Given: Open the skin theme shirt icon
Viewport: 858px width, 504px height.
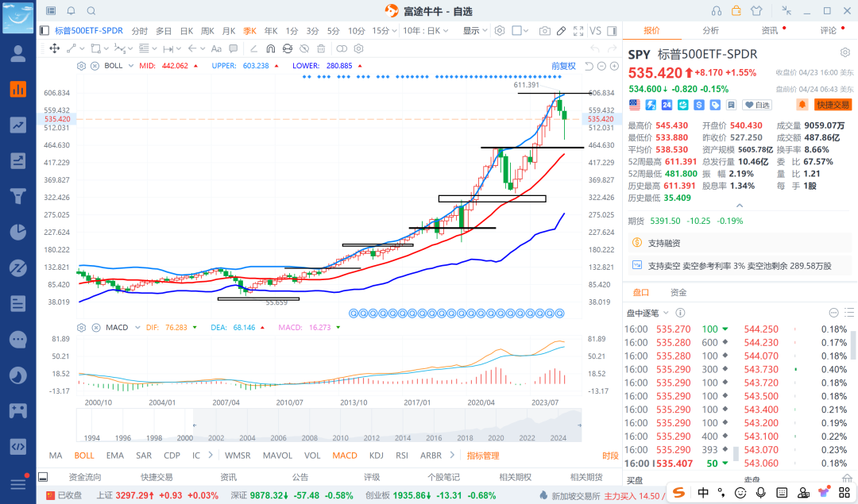Looking at the screenshot, I should pos(756,10).
